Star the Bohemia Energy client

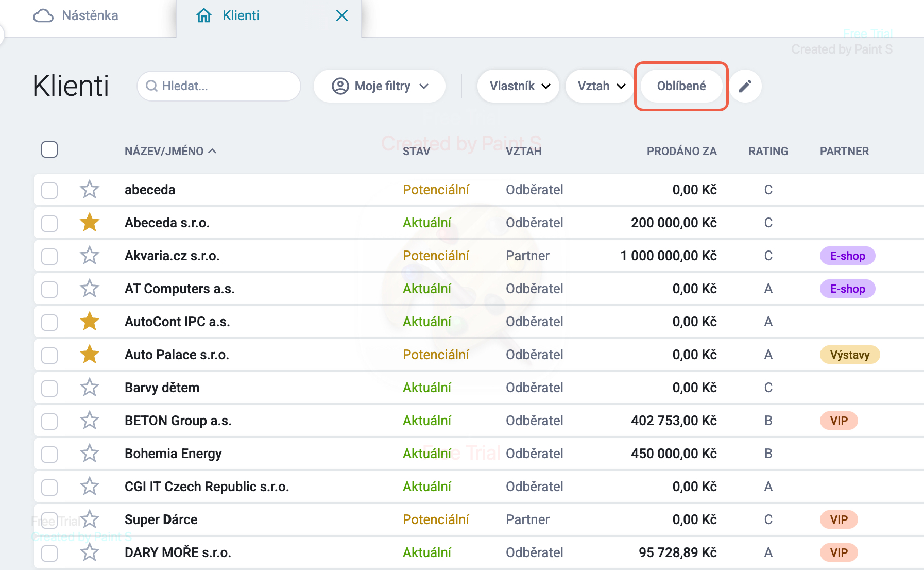[90, 453]
